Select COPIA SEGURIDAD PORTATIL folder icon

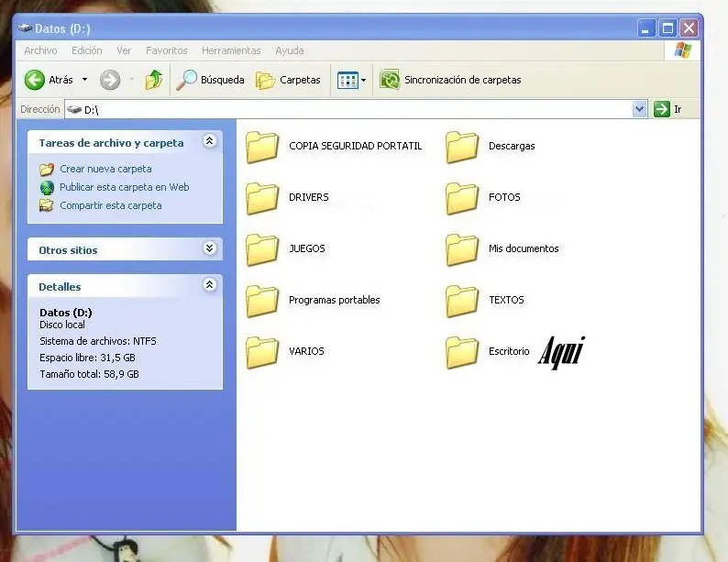(262, 147)
